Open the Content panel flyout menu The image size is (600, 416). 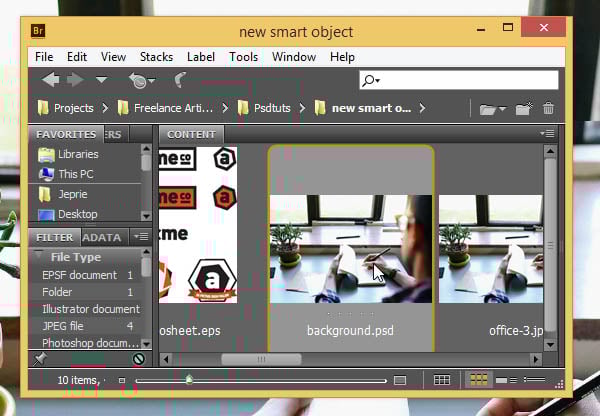point(547,134)
